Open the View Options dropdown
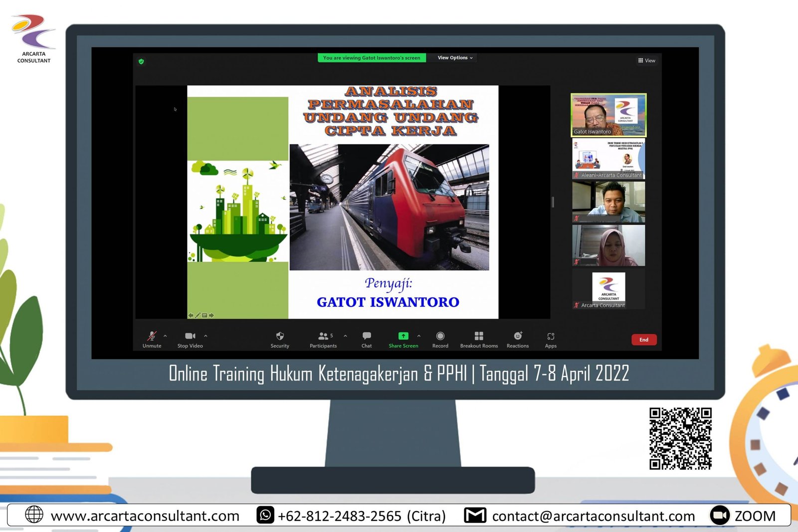This screenshot has height=532, width=798. point(455,58)
